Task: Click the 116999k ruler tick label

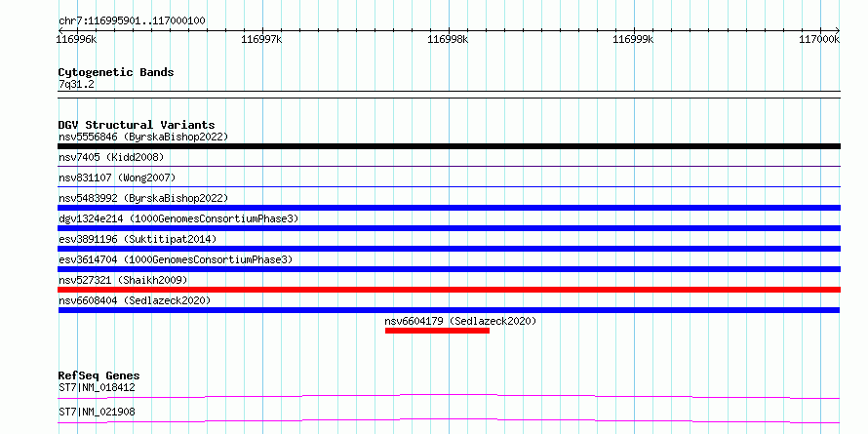Action: (633, 39)
